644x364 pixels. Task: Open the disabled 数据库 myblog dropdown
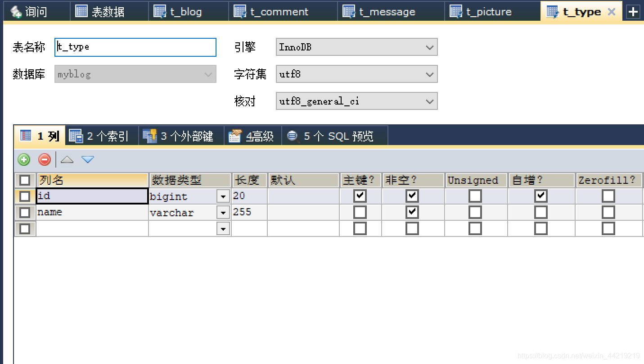(135, 74)
